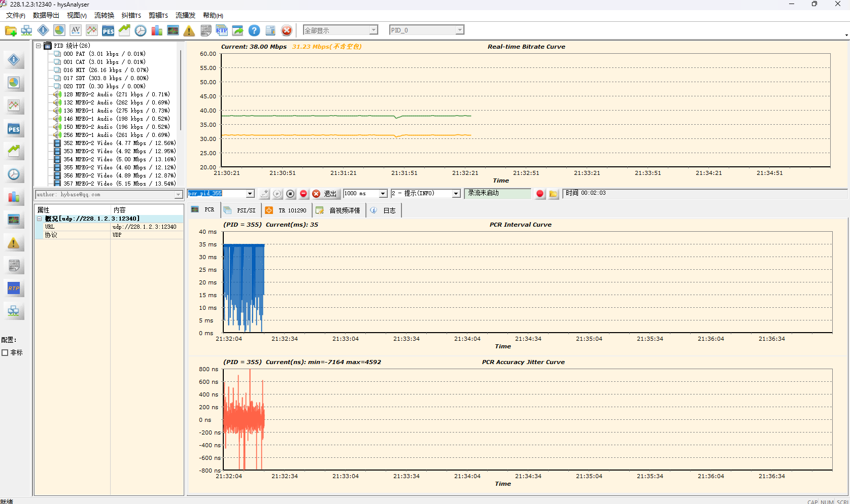Open file with the folder toolbar icon
Image resolution: width=850 pixels, height=504 pixels.
click(x=11, y=31)
